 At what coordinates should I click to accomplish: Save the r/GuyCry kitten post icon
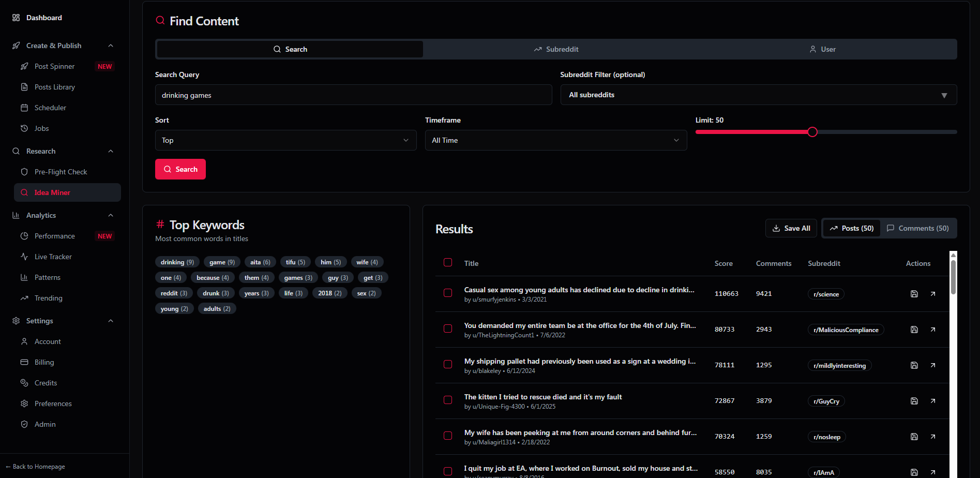click(x=914, y=401)
